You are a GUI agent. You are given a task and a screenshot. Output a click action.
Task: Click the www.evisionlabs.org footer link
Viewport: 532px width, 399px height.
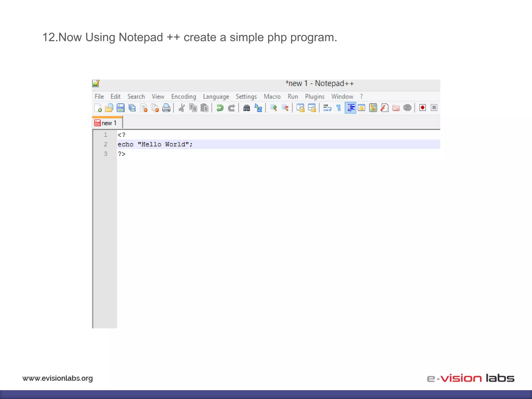coord(58,378)
